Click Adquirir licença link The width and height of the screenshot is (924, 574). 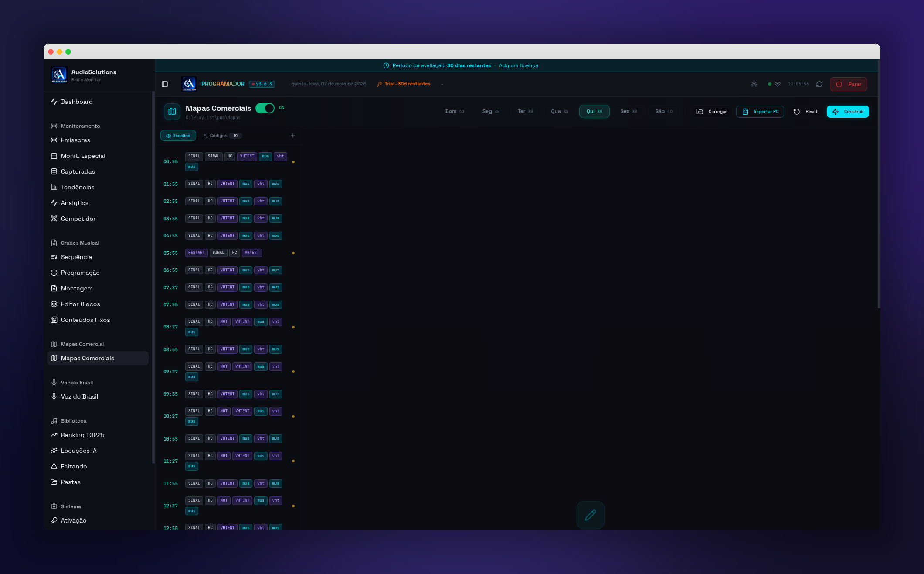(518, 65)
